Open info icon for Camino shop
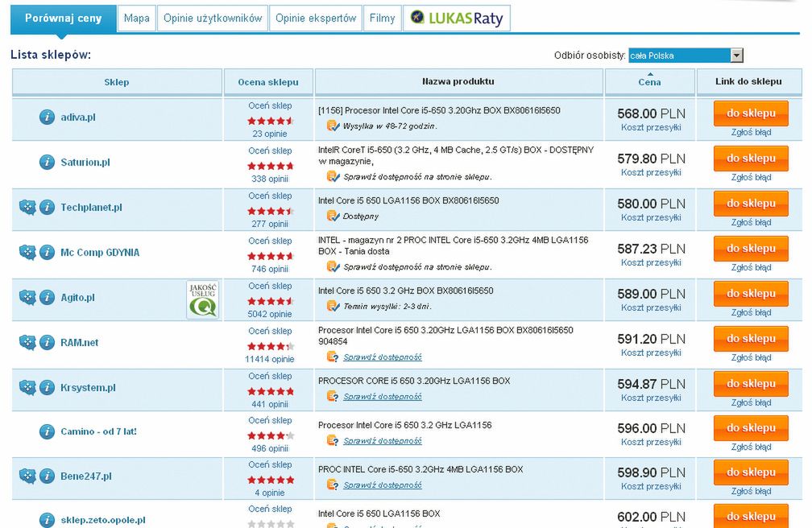Screen dimensions: 812x528 click(x=47, y=431)
